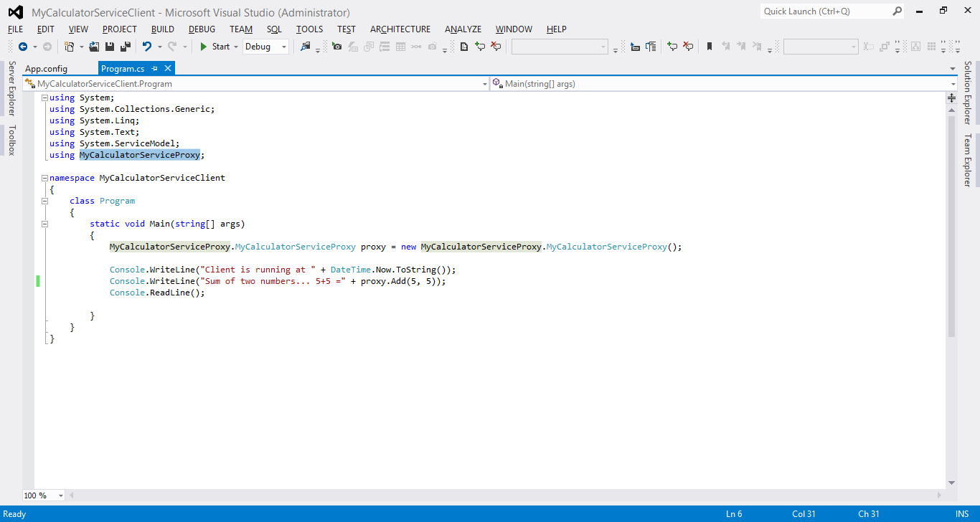The image size is (980, 522).
Task: Click DateTime in the WriteLine statement
Action: (x=351, y=270)
